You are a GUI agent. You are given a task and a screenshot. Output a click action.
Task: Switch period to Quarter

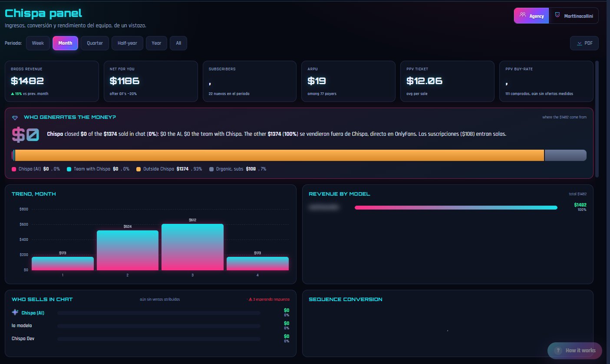(95, 43)
